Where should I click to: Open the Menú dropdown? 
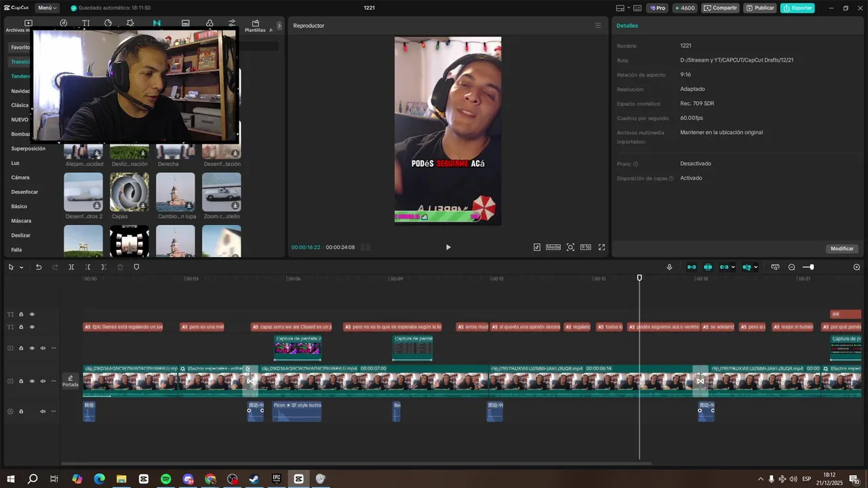point(47,8)
